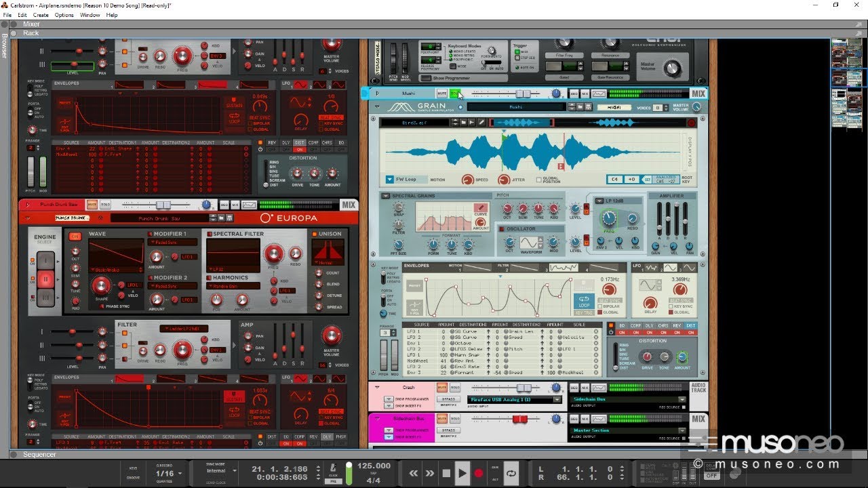The image size is (868, 488).
Task: Rewind the song position
Action: click(x=413, y=473)
